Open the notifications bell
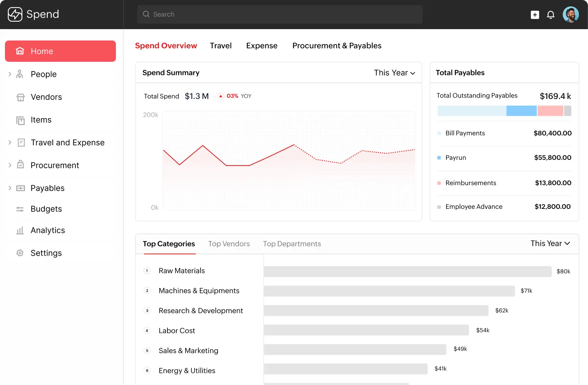The width and height of the screenshot is (588, 385). pos(550,15)
